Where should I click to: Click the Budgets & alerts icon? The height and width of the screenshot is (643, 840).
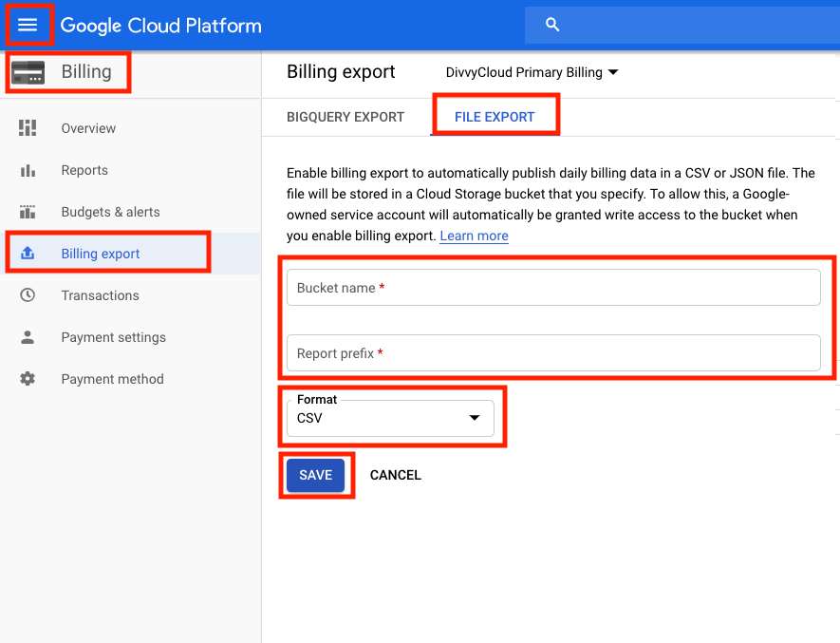(x=28, y=212)
